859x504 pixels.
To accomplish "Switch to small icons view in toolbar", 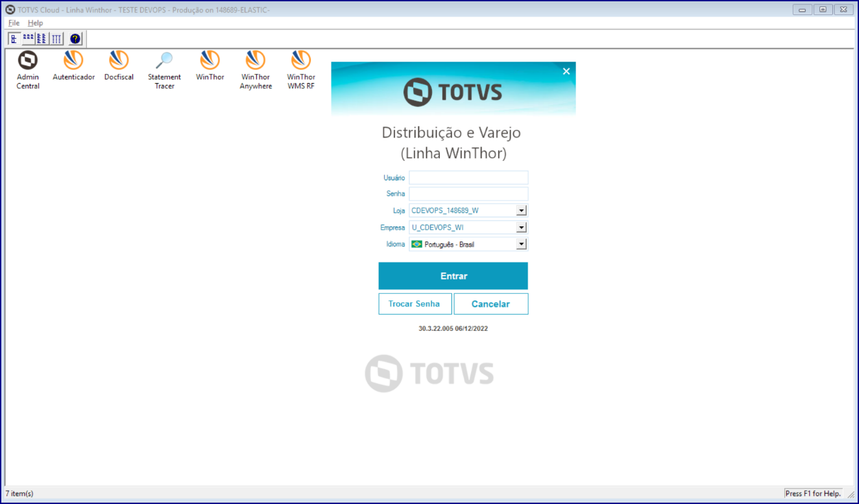I will click(x=28, y=39).
